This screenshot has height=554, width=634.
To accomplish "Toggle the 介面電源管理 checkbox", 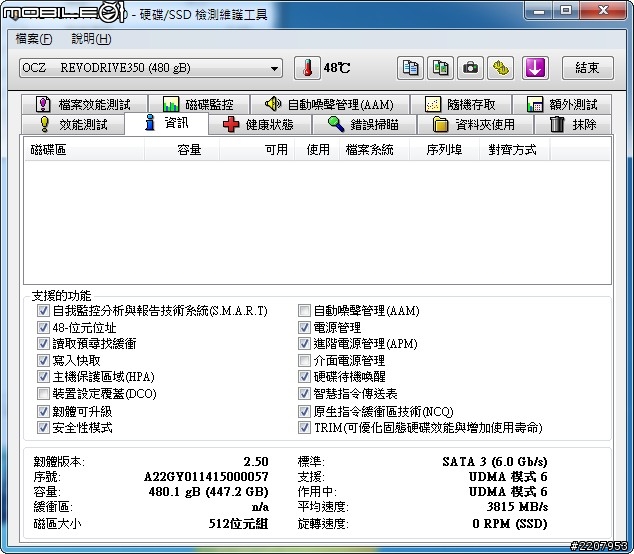I will pos(304,360).
